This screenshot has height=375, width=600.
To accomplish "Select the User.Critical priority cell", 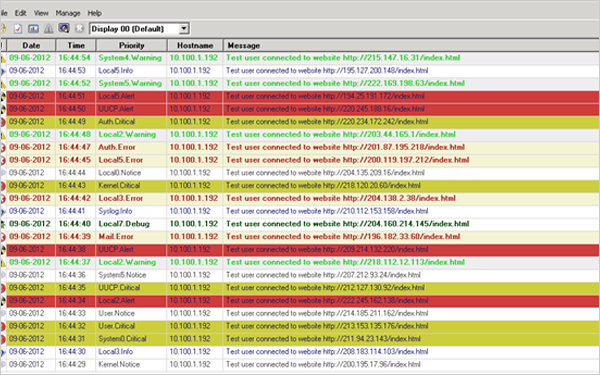I will 131,326.
